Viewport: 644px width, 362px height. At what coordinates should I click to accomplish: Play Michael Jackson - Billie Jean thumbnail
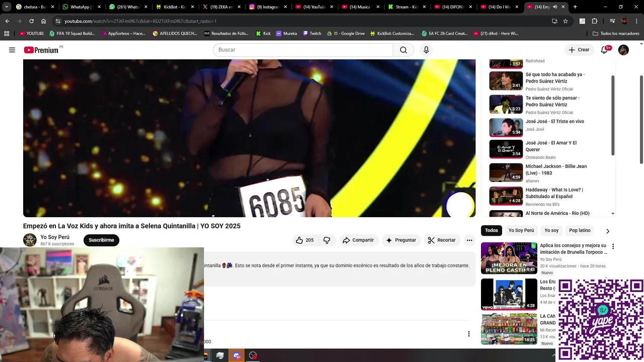point(506,172)
